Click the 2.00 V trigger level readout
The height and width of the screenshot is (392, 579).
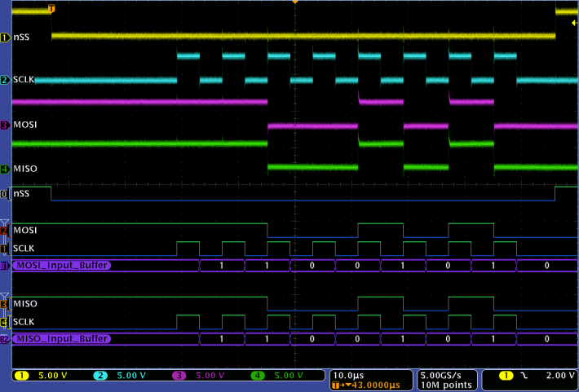pyautogui.click(x=560, y=376)
